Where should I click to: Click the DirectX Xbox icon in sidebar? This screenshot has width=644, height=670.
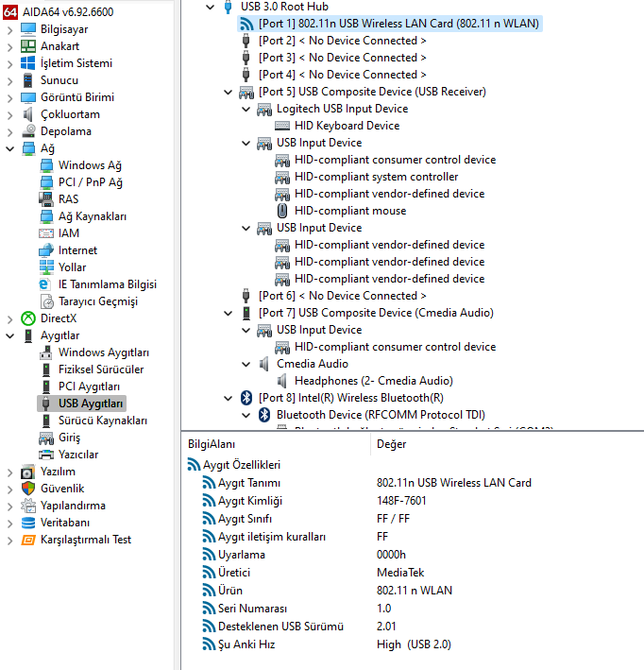coord(27,318)
